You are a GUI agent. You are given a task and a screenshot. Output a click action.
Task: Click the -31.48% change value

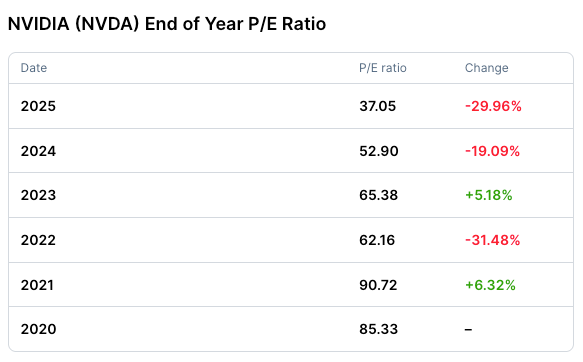click(x=492, y=240)
